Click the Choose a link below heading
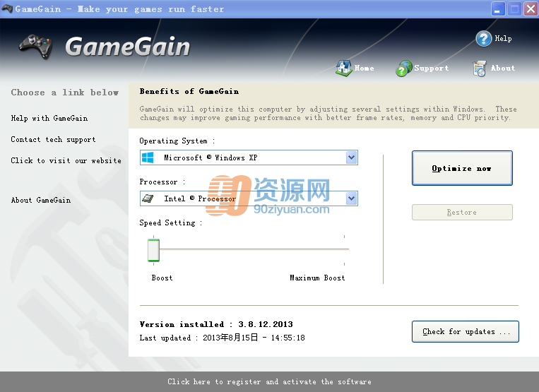The width and height of the screenshot is (539, 392). 65,93
